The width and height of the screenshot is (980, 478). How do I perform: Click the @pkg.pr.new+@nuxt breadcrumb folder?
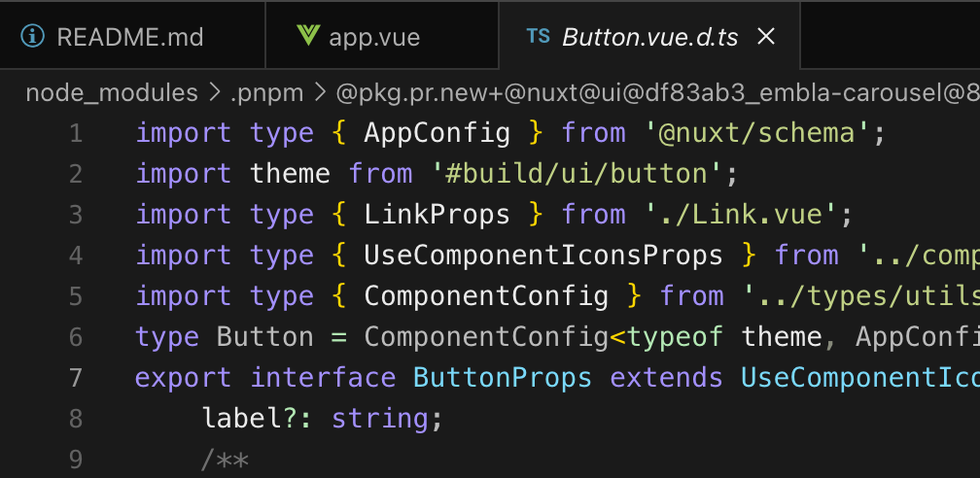pos(658,93)
